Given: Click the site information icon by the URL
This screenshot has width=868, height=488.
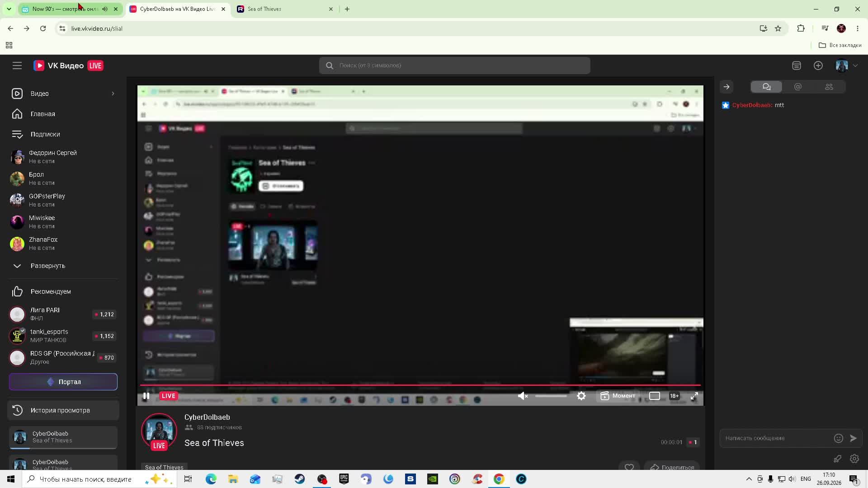Looking at the screenshot, I should pos(62,28).
